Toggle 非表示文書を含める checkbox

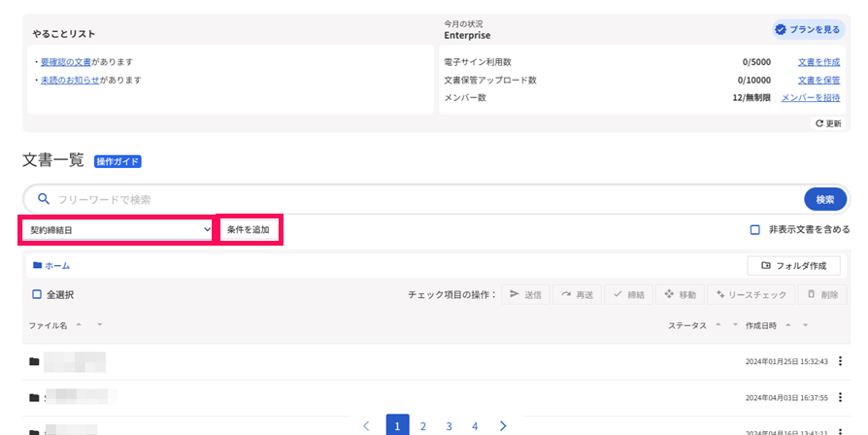pyautogui.click(x=754, y=230)
